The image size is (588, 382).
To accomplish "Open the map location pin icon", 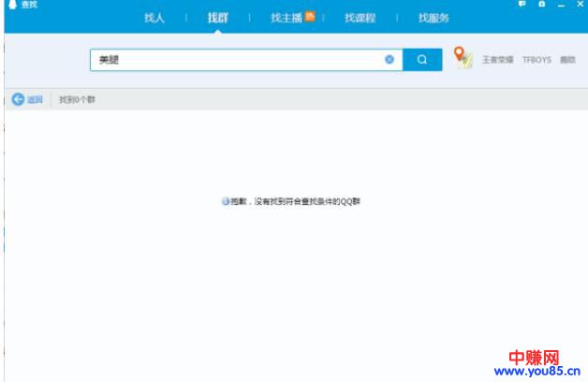I will pyautogui.click(x=463, y=57).
